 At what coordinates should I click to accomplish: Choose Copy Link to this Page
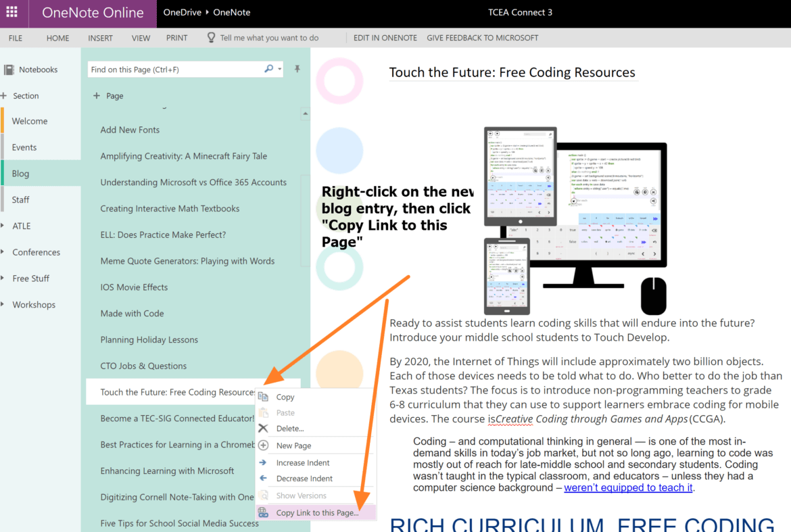316,512
